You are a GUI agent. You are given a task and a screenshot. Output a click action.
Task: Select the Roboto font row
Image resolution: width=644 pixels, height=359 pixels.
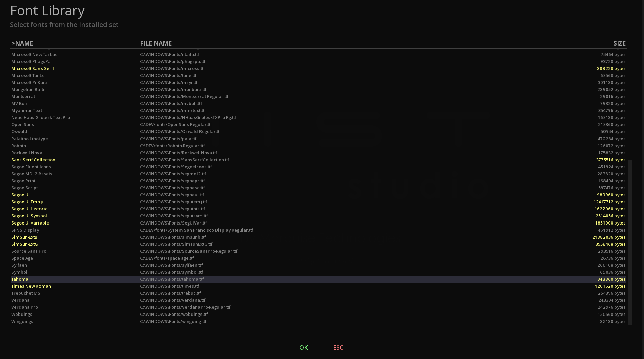click(318, 146)
